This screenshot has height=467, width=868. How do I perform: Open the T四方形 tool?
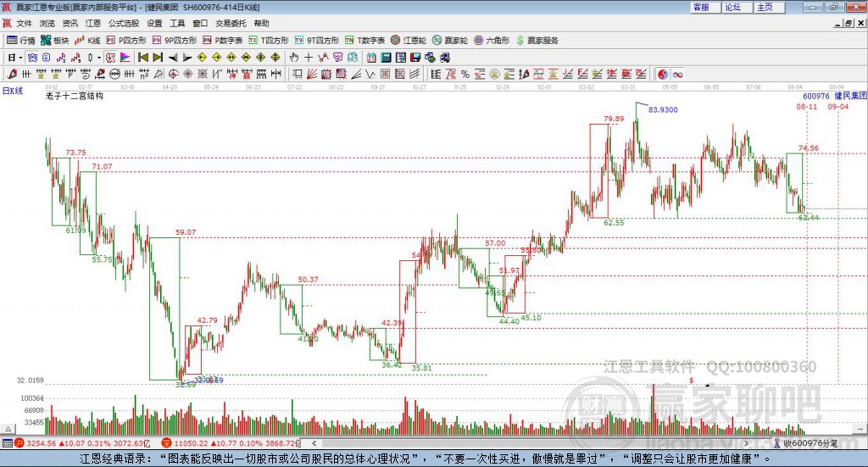tap(269, 41)
